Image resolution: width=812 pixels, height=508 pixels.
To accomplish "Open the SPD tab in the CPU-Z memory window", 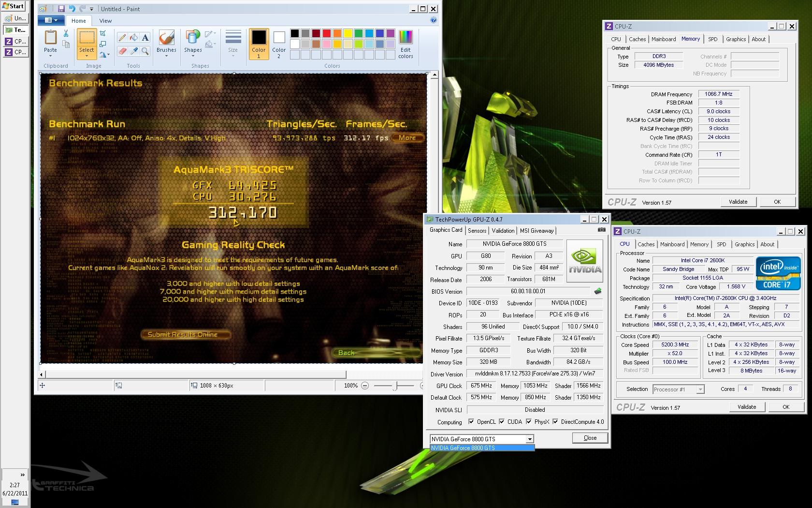I will coord(712,39).
